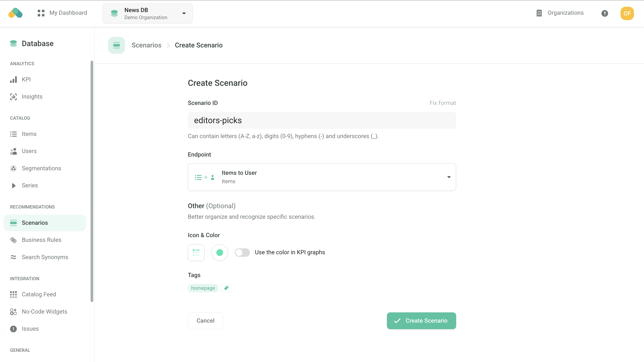Navigate to Users in the catalog
Viewport: 644px width, 362px height.
point(29,151)
